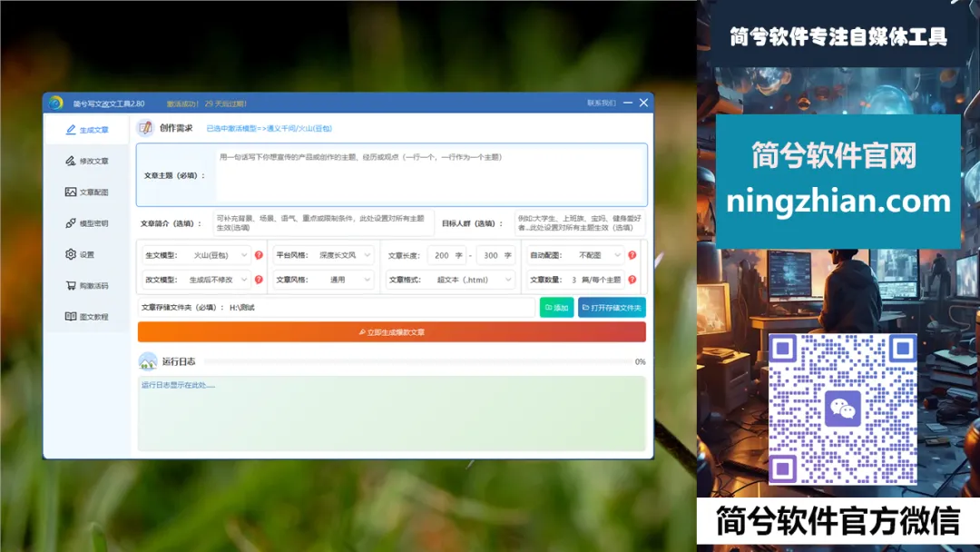Open the 平台风格 dropdown
The height and width of the screenshot is (552, 980).
(x=343, y=255)
